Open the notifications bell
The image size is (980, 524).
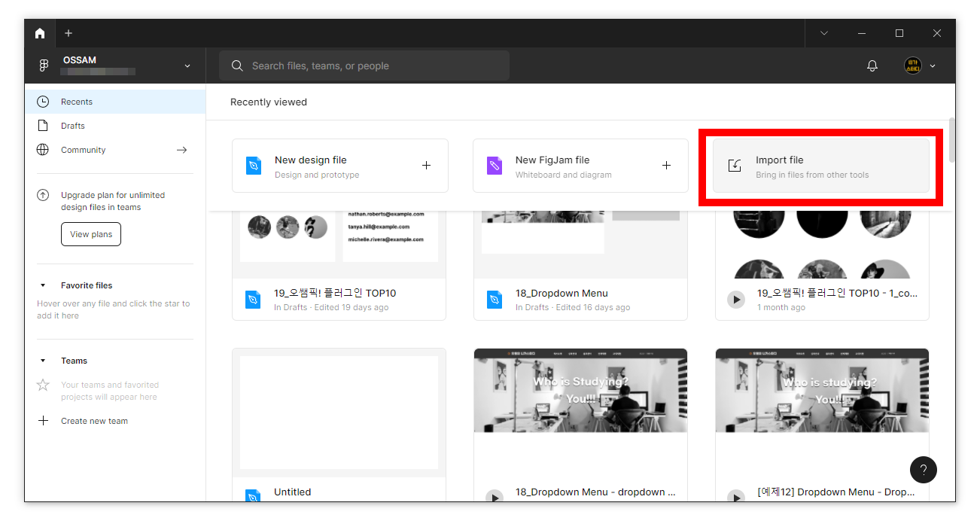pyautogui.click(x=872, y=66)
